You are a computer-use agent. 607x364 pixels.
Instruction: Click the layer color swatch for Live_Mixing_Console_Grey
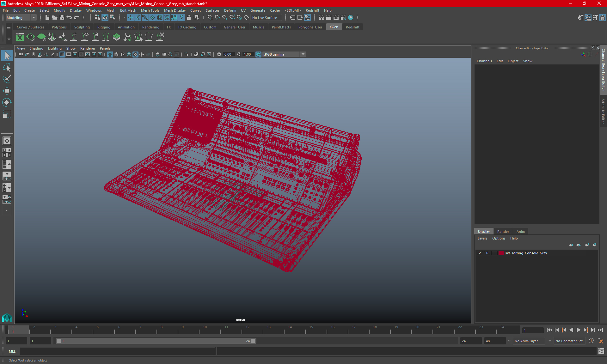501,253
